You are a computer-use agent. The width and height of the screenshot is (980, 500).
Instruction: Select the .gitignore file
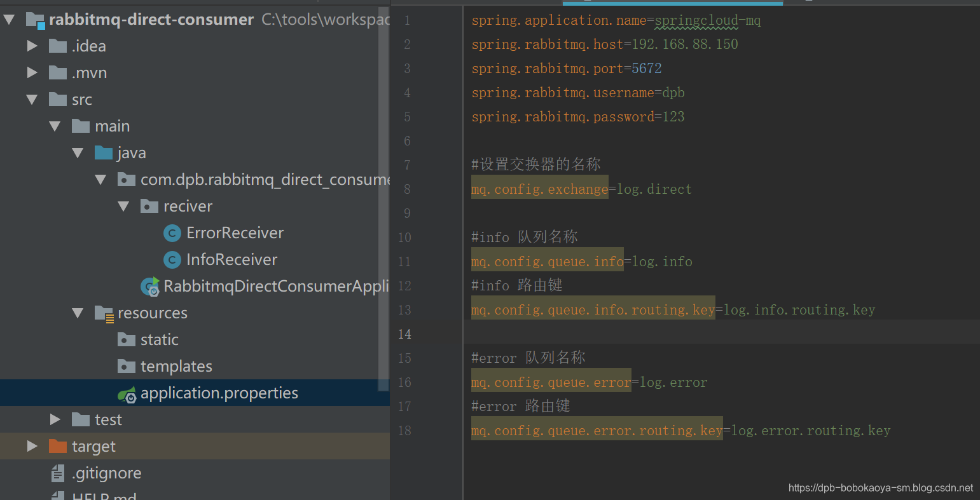106,473
